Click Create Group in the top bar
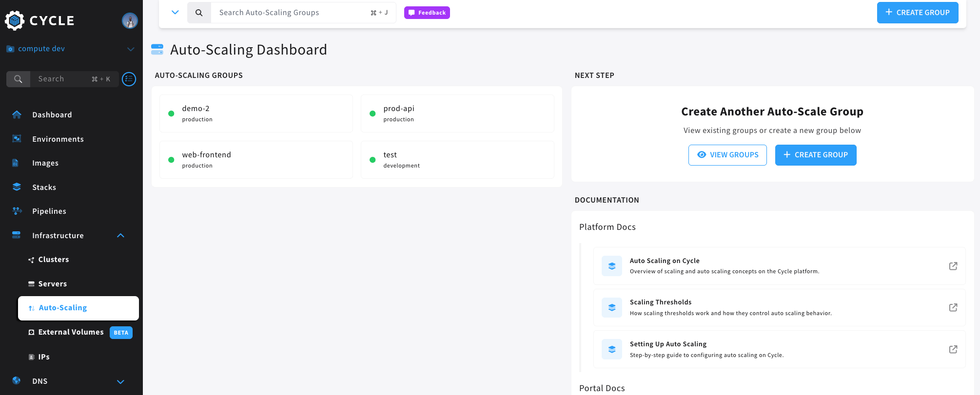This screenshot has width=980, height=395. [917, 13]
